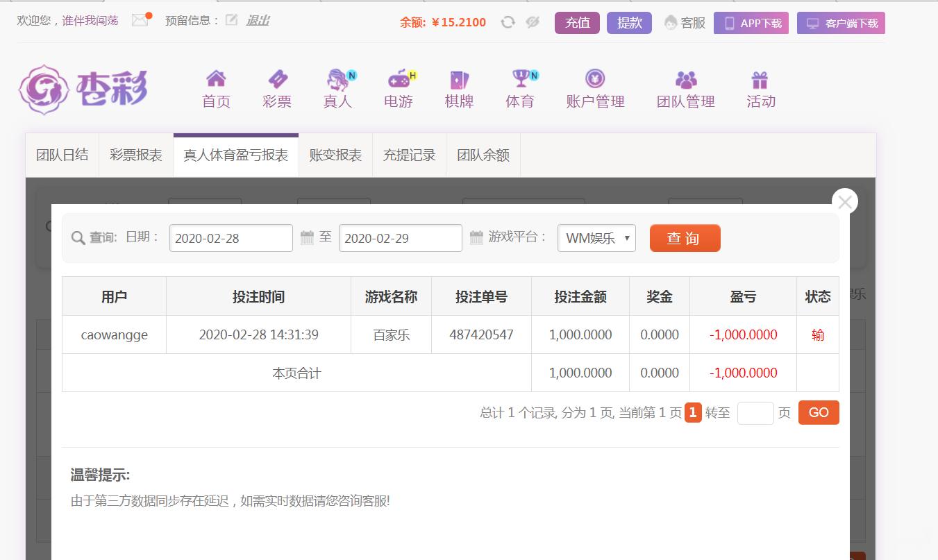Switch to the 彩票报表 tab
The height and width of the screenshot is (560, 938).
pyautogui.click(x=136, y=155)
